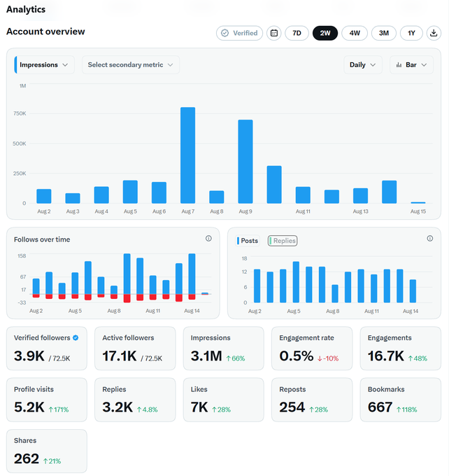Click the Aug 5 impressions bar
The width and height of the screenshot is (449, 476).
point(130,192)
